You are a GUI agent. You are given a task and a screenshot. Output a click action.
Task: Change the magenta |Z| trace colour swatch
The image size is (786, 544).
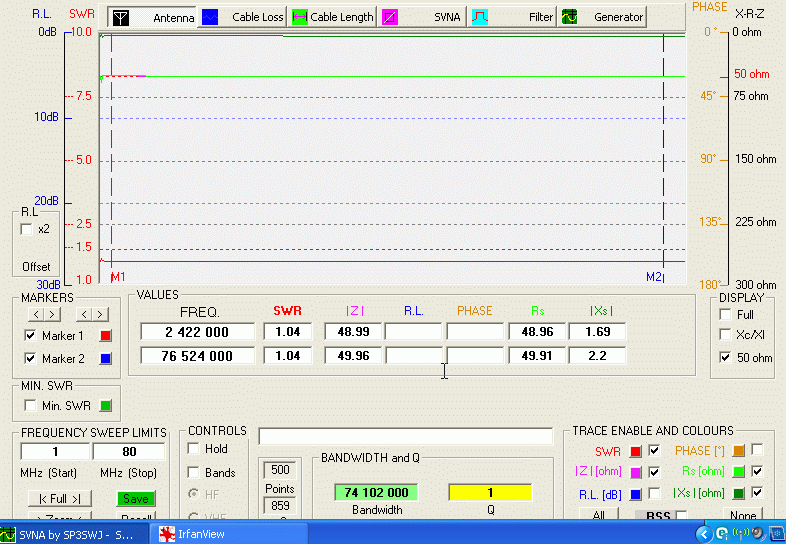click(x=635, y=472)
